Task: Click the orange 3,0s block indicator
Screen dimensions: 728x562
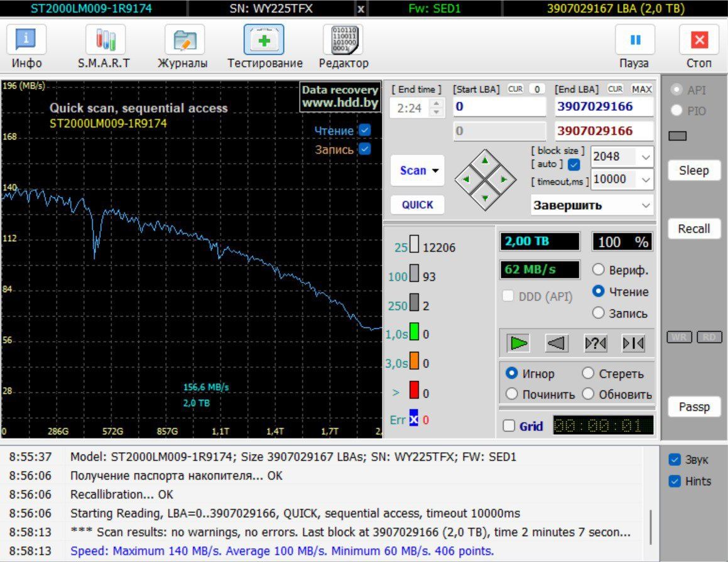Action: (414, 361)
